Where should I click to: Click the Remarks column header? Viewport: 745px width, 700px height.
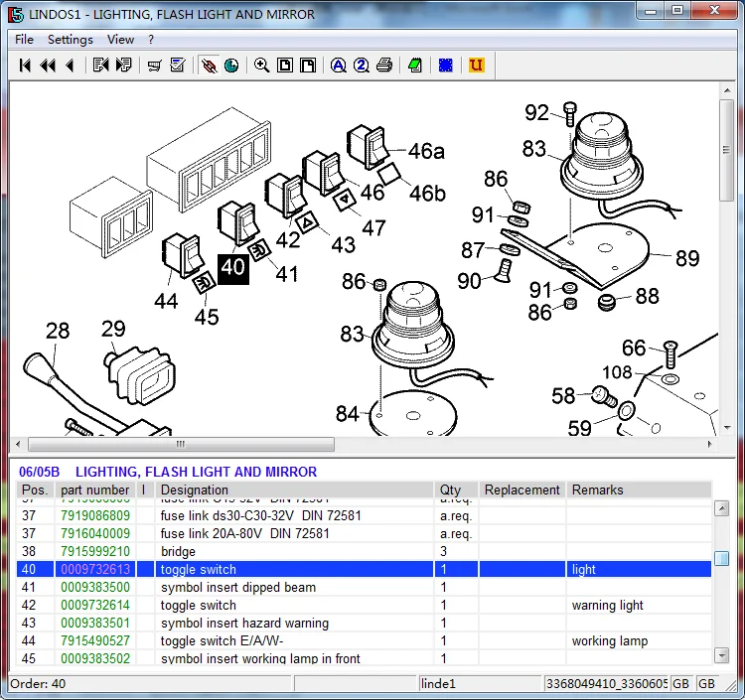(x=639, y=490)
